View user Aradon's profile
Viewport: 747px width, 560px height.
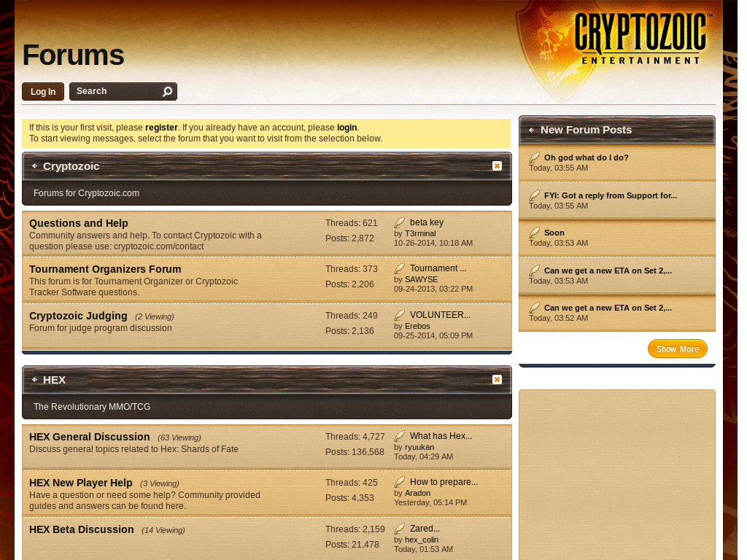(x=417, y=494)
